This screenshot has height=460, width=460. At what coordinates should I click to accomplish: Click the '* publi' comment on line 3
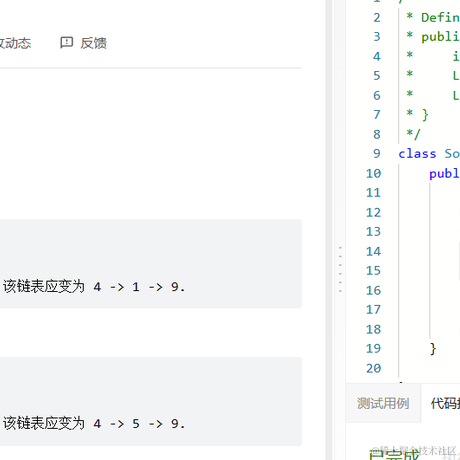433,37
